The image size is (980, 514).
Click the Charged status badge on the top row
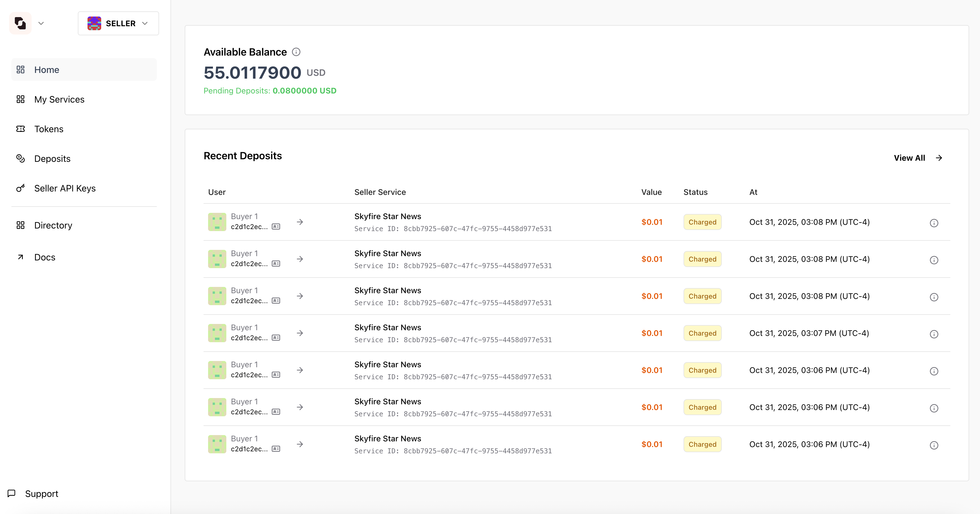(x=702, y=222)
